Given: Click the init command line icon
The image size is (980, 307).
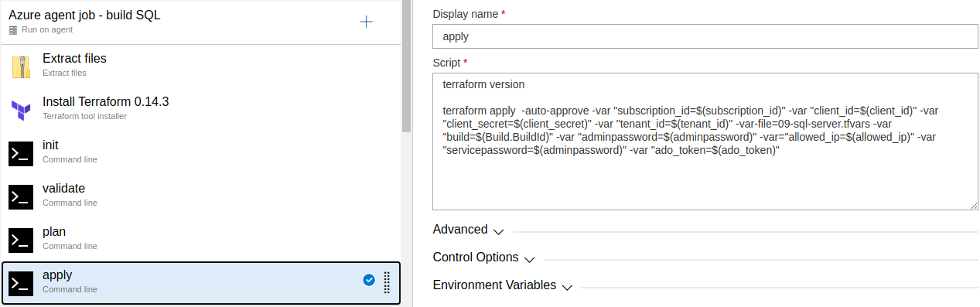Looking at the screenshot, I should click(x=21, y=153).
